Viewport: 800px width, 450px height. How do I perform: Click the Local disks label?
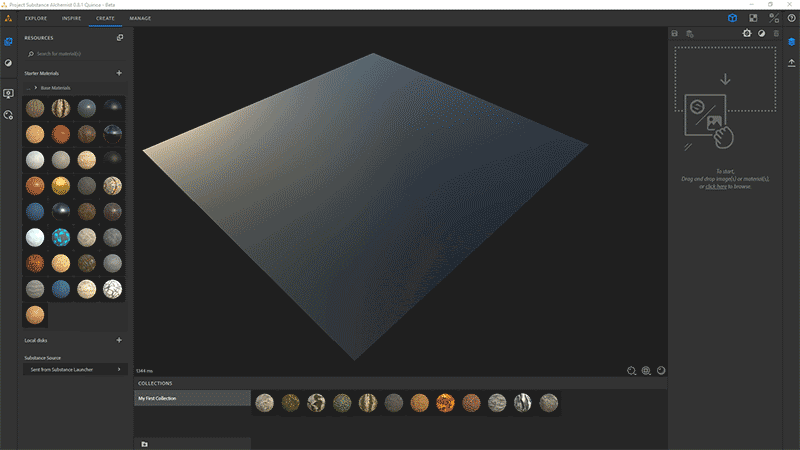[x=36, y=340]
